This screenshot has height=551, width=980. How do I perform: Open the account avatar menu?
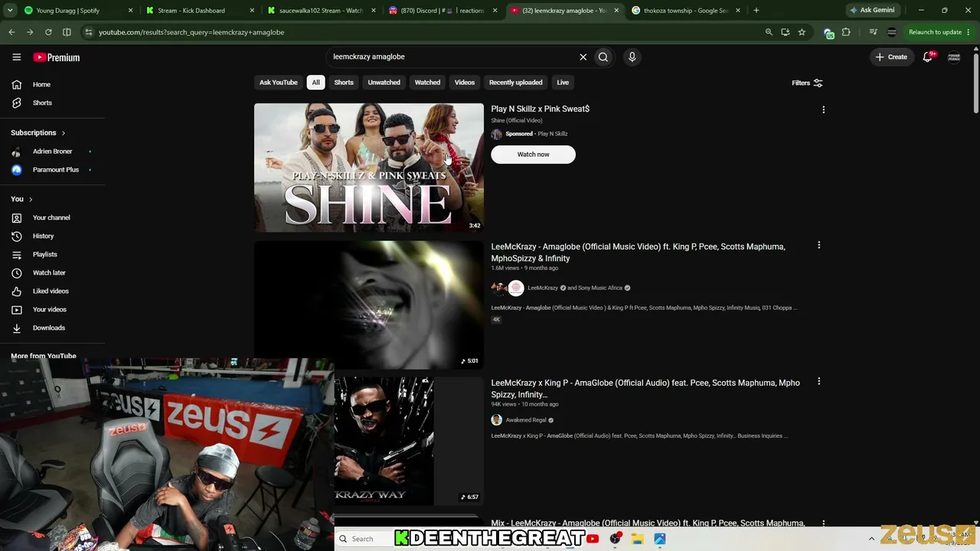[954, 57]
